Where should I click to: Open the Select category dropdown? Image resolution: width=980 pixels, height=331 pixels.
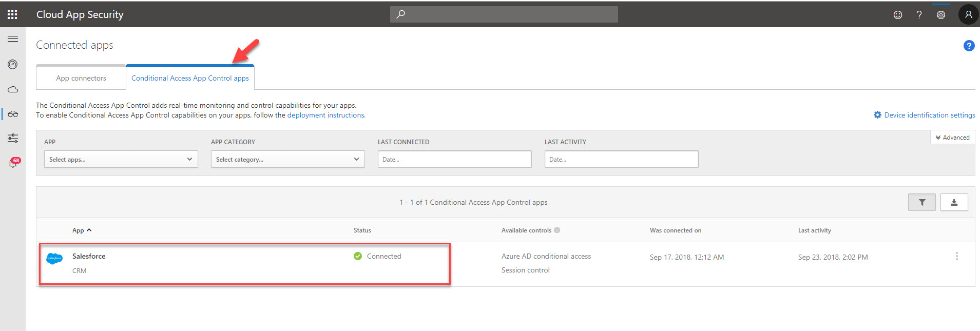click(288, 159)
